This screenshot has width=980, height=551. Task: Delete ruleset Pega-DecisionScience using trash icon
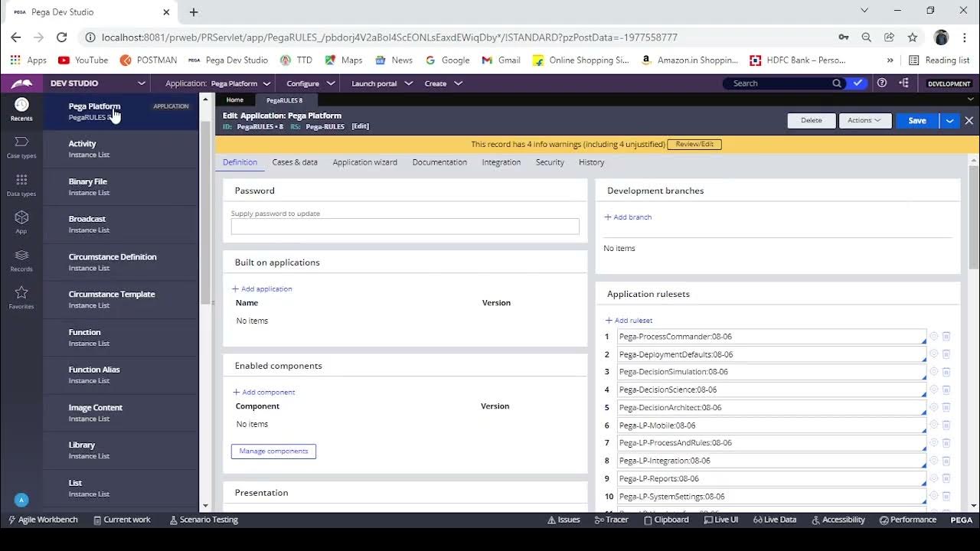(x=946, y=390)
